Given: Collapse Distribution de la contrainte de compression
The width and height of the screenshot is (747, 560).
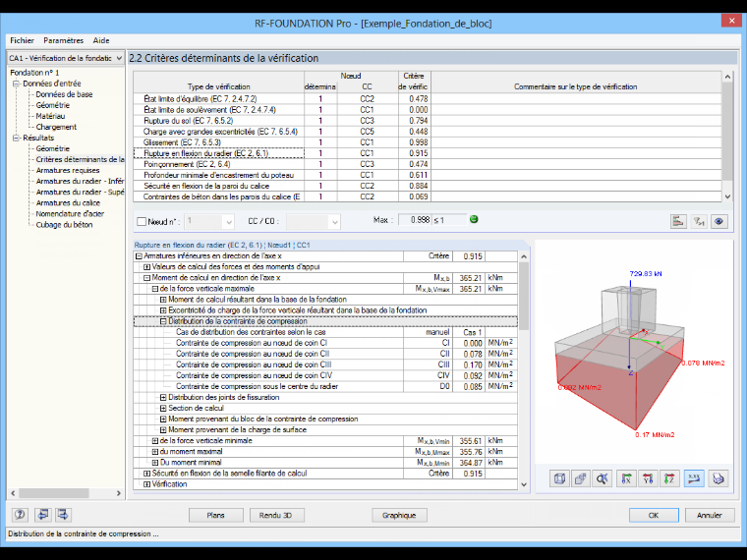Looking at the screenshot, I should 163,321.
